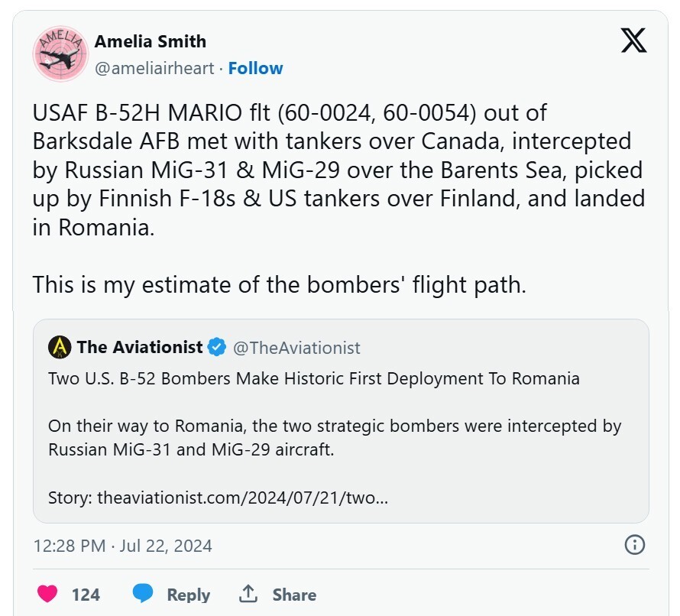Click the Share arrow icon

248,594
